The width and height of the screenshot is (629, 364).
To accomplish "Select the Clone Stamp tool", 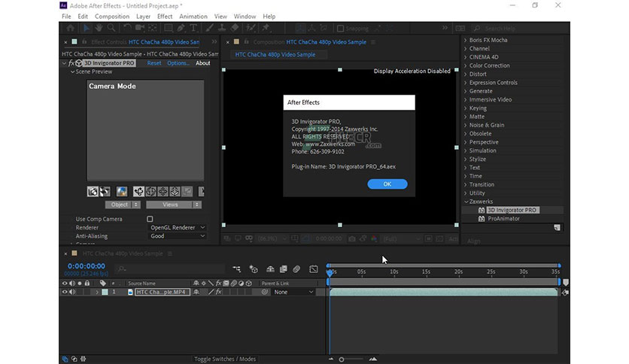I will (x=222, y=28).
